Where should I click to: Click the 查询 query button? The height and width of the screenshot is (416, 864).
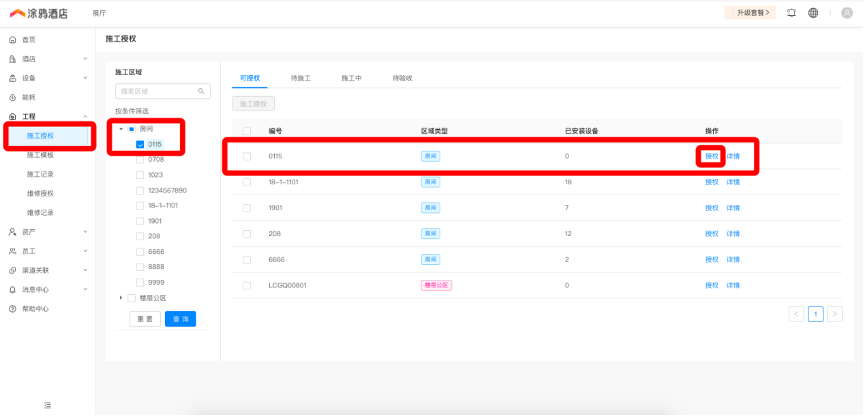[180, 319]
